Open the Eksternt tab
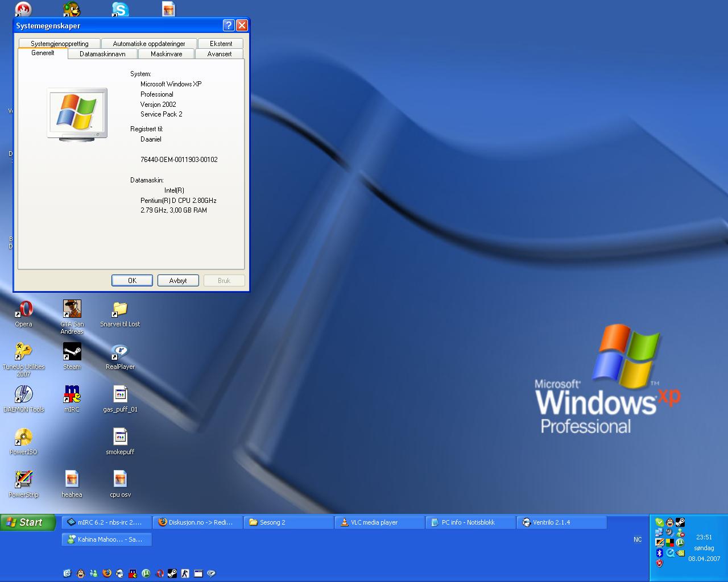Viewport: 728px width, 582px height. [221, 44]
